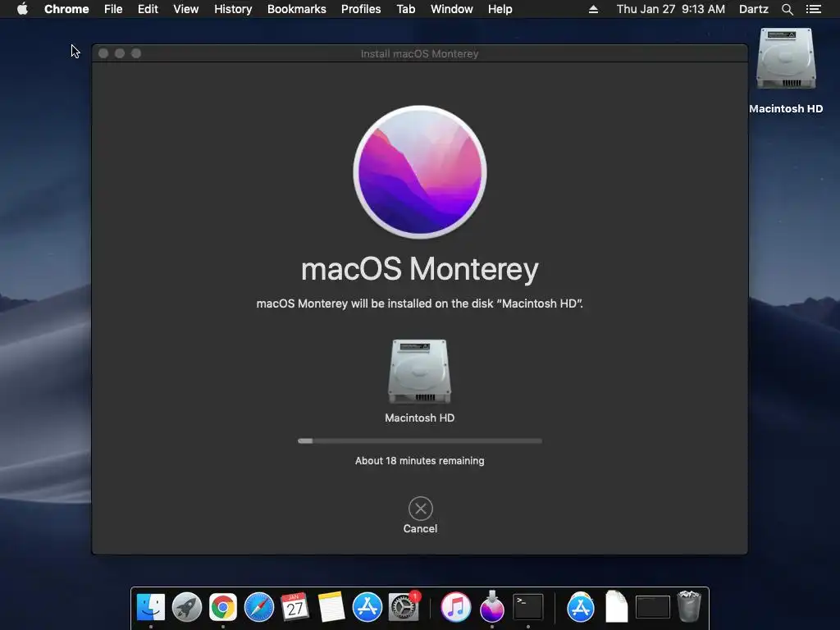
Task: Open Finder from the Dock
Action: [151, 607]
